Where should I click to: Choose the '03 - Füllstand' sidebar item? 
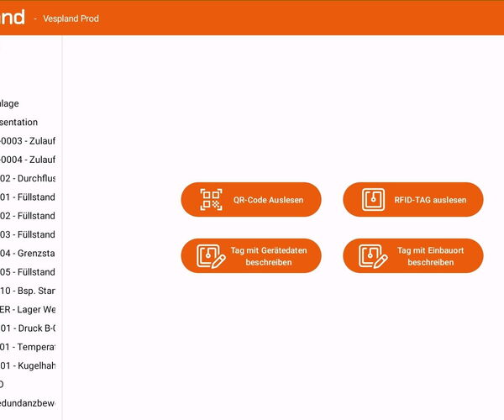(28, 234)
